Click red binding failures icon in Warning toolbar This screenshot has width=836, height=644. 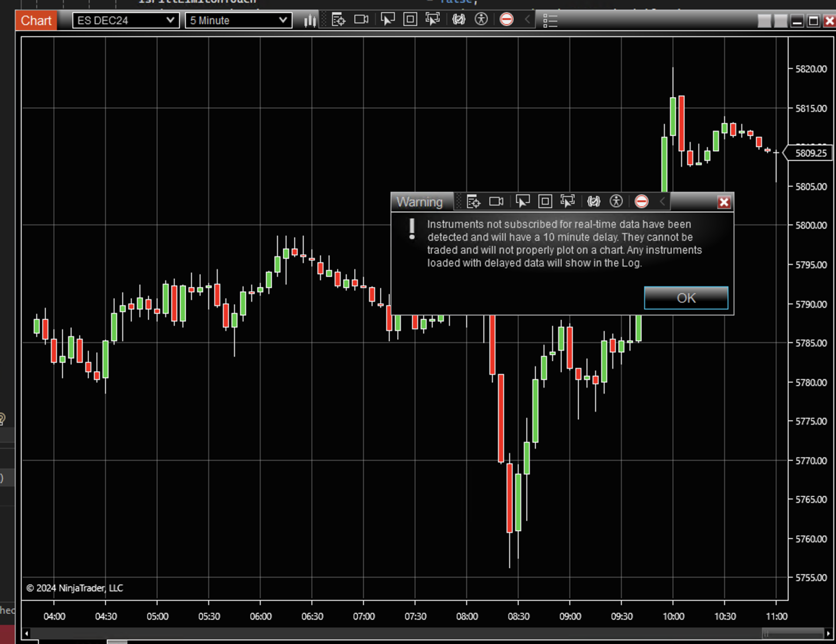point(641,201)
